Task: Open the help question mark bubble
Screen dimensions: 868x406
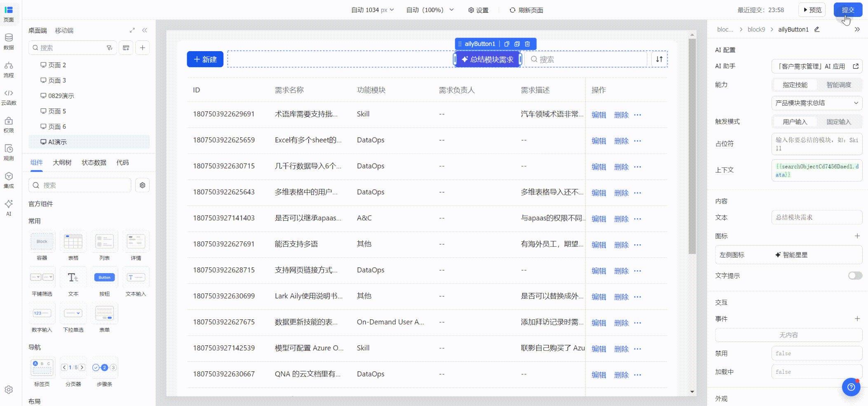Action: 851,387
